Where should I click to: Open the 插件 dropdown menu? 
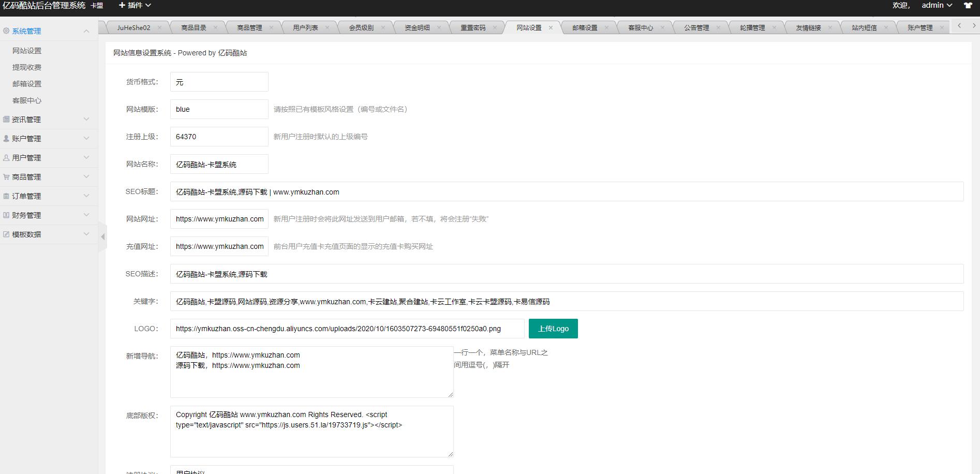click(x=135, y=5)
